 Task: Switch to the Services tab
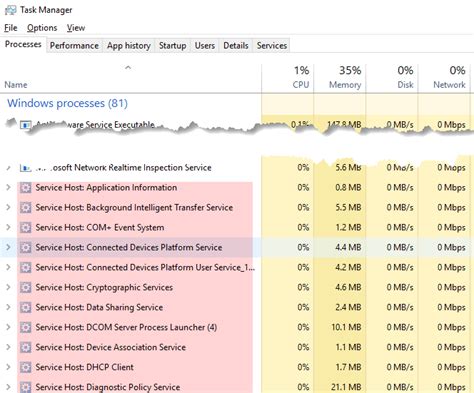coord(272,46)
